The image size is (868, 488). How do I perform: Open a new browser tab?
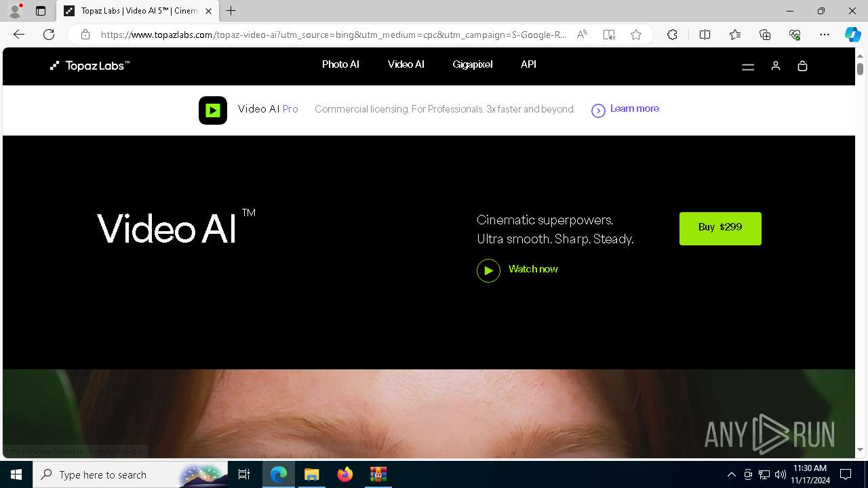point(231,11)
